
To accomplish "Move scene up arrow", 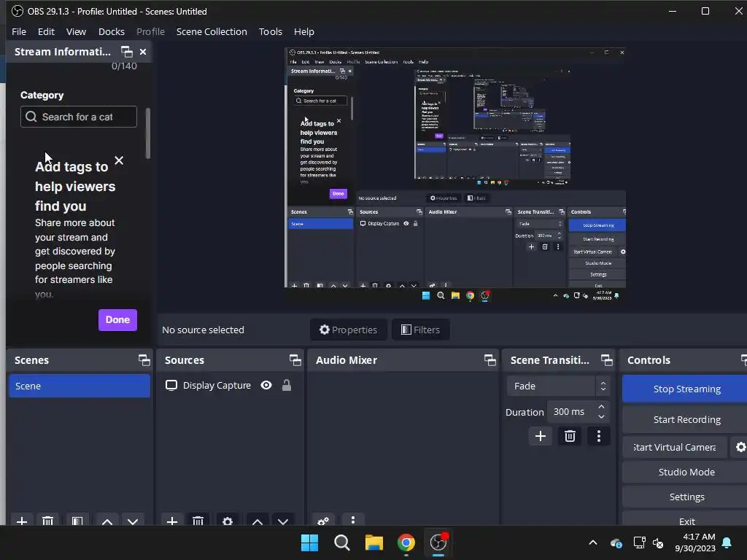I will tap(107, 521).
